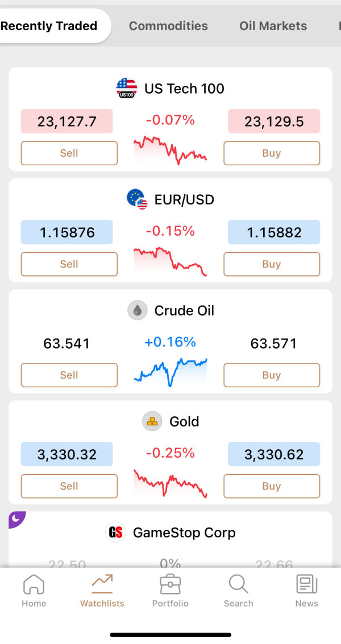Tap the EUR/USD currency flags icon
Screen dimensions: 341x644
coord(137,199)
